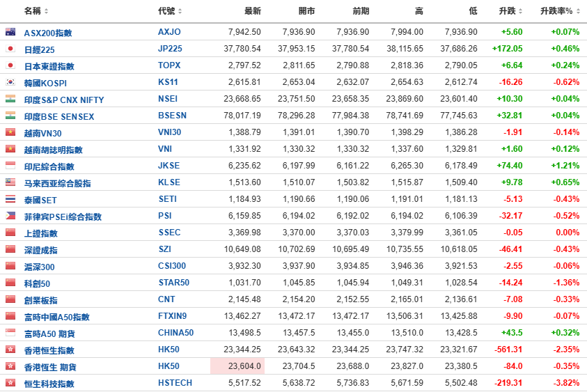Click the Singapore flag beside 富時A50 期貨
This screenshot has width=587, height=392.
point(10,333)
